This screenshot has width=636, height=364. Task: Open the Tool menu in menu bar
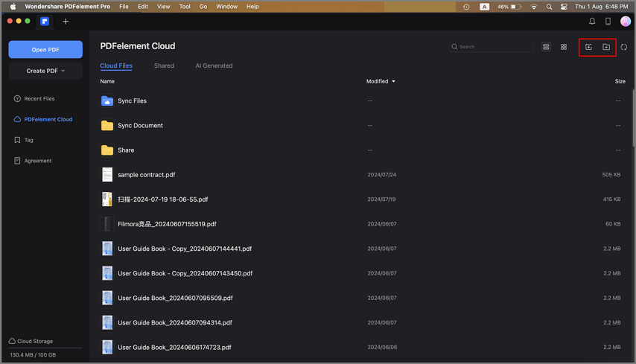[x=185, y=7]
